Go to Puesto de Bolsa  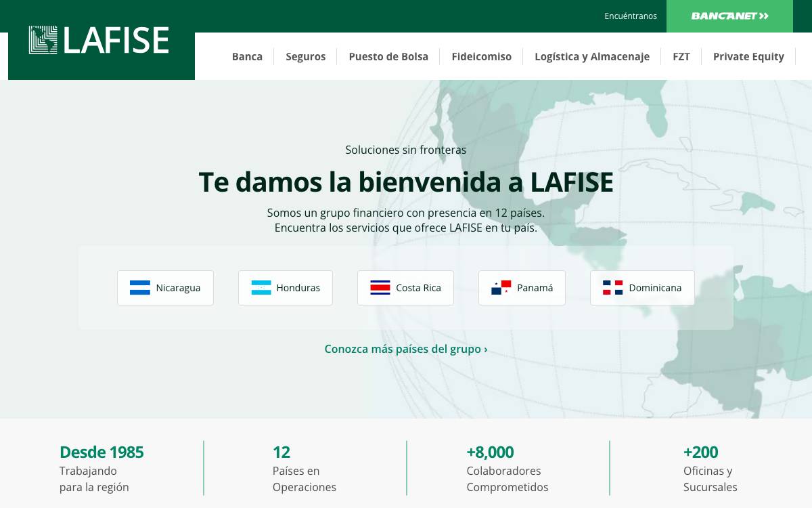pos(388,56)
